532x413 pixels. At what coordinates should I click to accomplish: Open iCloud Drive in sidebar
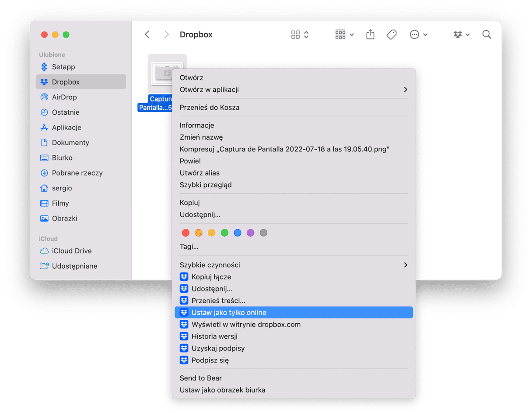pyautogui.click(x=71, y=251)
